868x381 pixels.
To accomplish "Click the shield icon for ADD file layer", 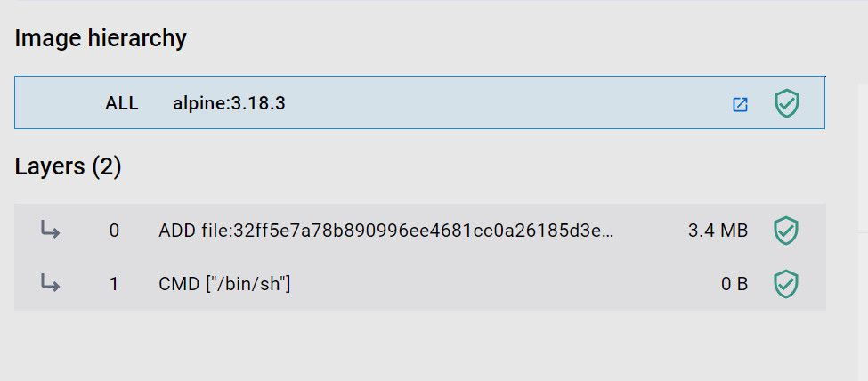I will [x=786, y=231].
